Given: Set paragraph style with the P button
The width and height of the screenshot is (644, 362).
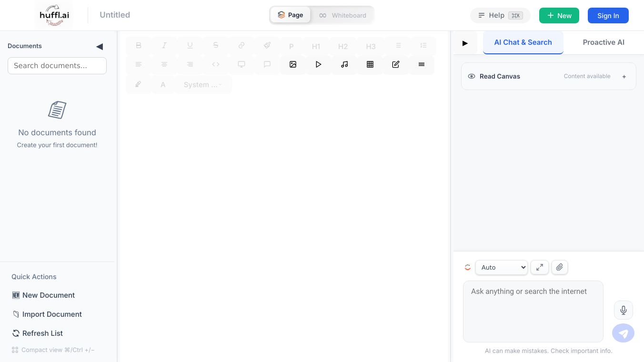Looking at the screenshot, I should pos(292,46).
